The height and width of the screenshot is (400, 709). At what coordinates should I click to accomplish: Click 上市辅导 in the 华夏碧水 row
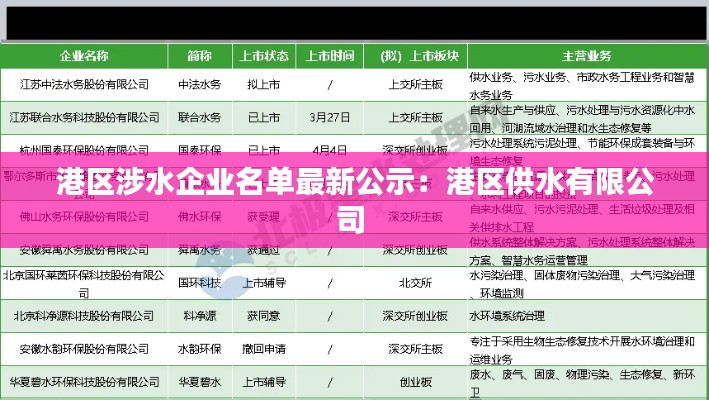(264, 382)
